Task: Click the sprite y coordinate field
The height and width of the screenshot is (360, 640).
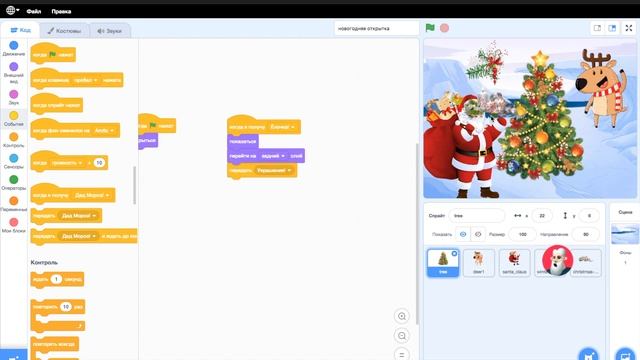Action: [589, 216]
